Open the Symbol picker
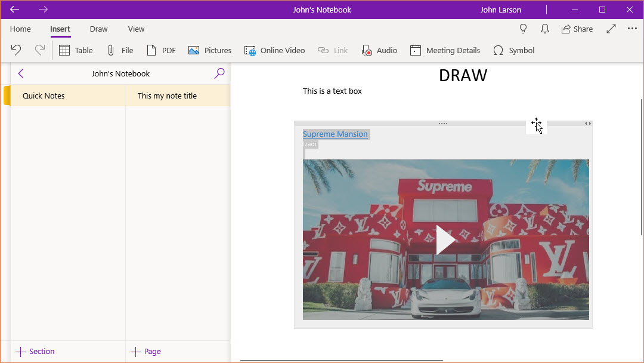 [513, 51]
